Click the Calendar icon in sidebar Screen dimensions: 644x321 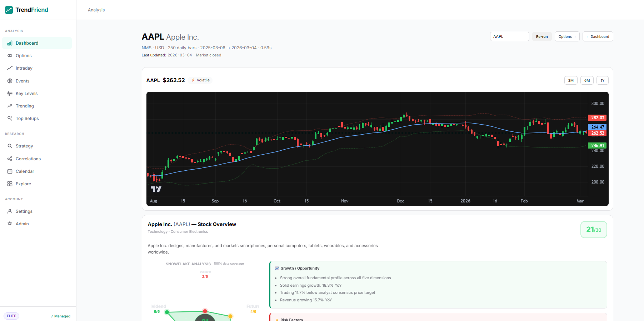pos(10,171)
